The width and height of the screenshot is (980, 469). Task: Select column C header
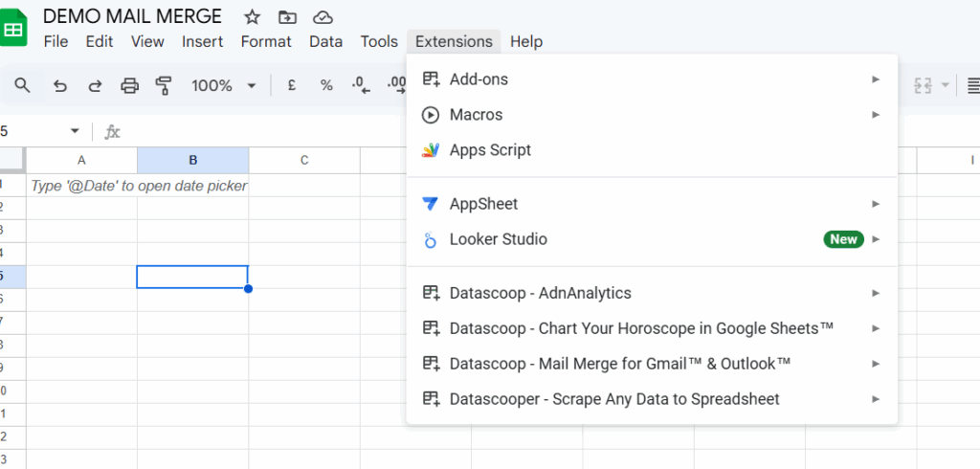point(303,160)
